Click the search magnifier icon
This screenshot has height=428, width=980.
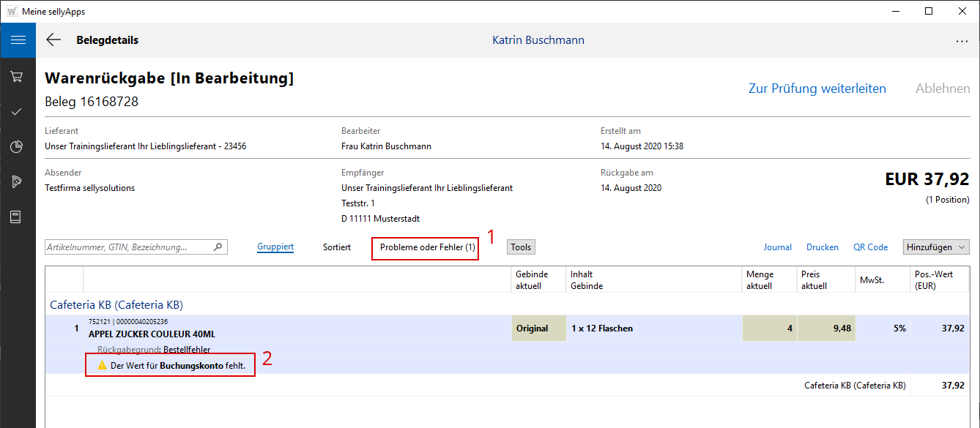click(x=218, y=247)
